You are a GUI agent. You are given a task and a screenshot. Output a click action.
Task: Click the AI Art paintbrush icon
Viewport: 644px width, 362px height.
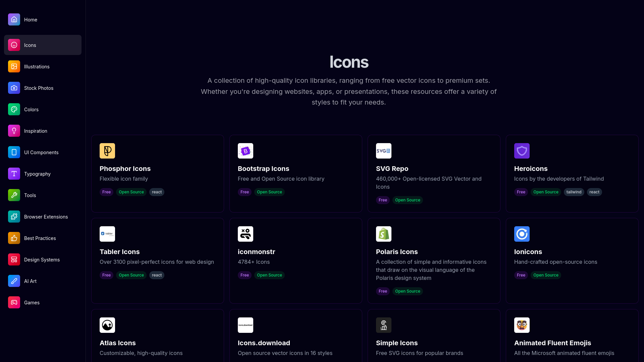(x=14, y=281)
